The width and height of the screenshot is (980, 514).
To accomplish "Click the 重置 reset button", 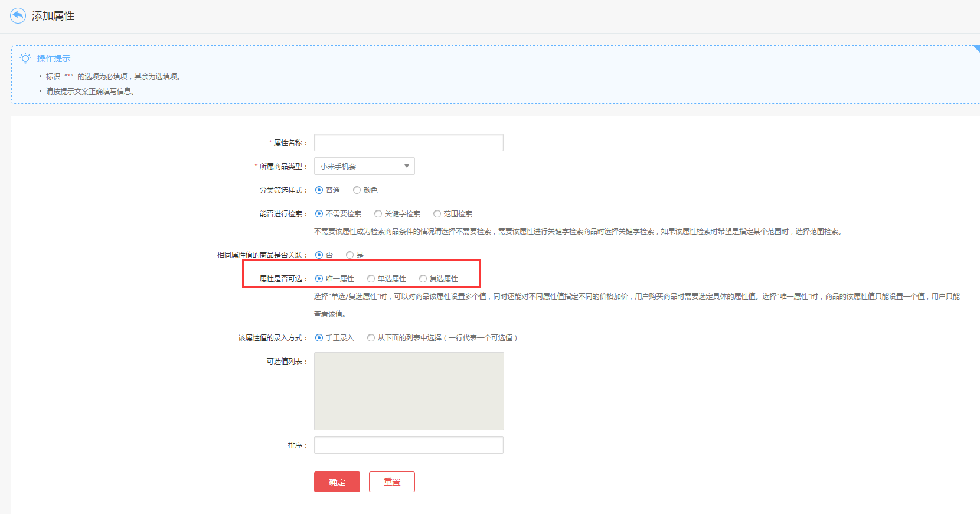I will click(x=392, y=482).
